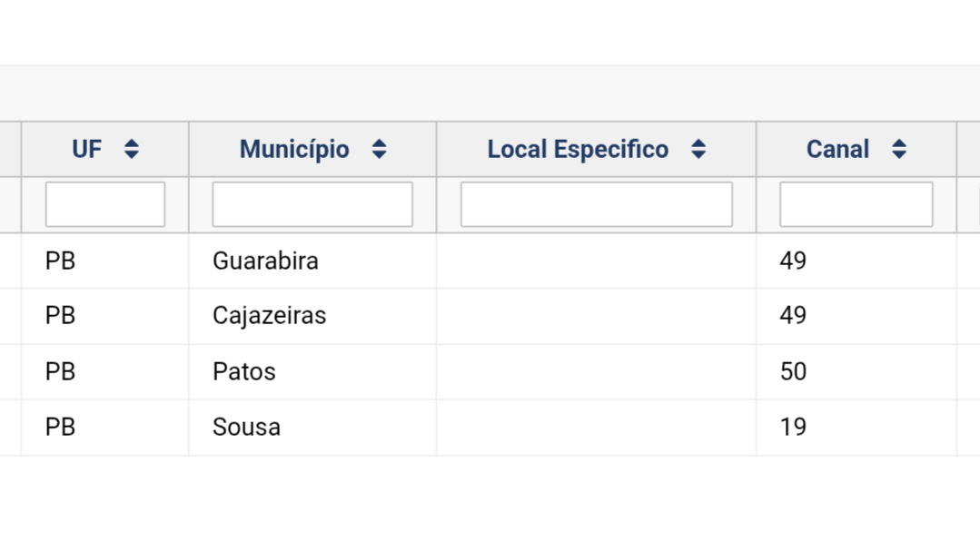The height and width of the screenshot is (551, 980).
Task: Select the Patos municipality cell
Action: 312,371
